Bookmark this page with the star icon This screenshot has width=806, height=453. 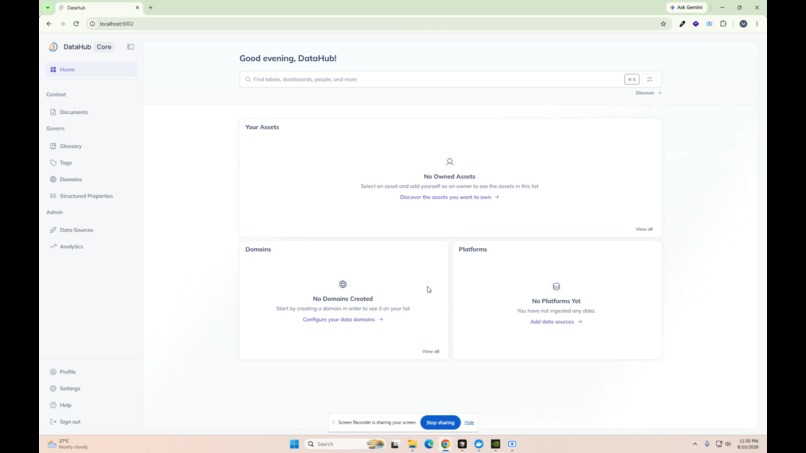click(663, 24)
